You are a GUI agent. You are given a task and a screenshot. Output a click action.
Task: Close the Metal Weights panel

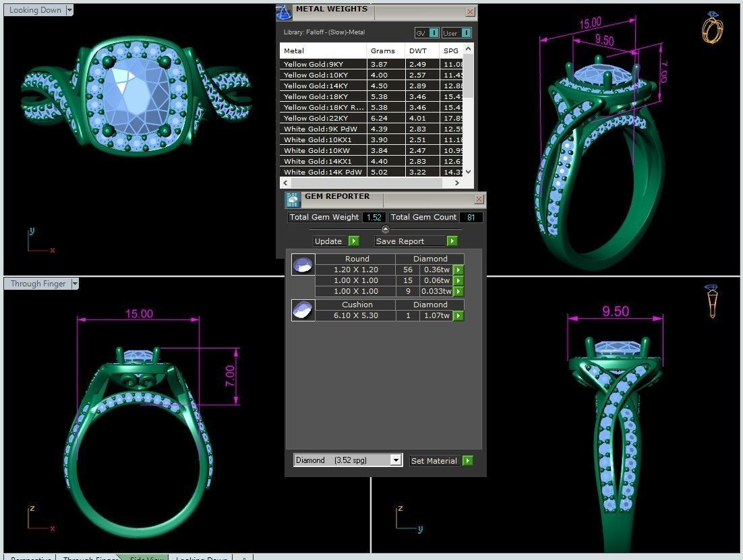pyautogui.click(x=470, y=12)
